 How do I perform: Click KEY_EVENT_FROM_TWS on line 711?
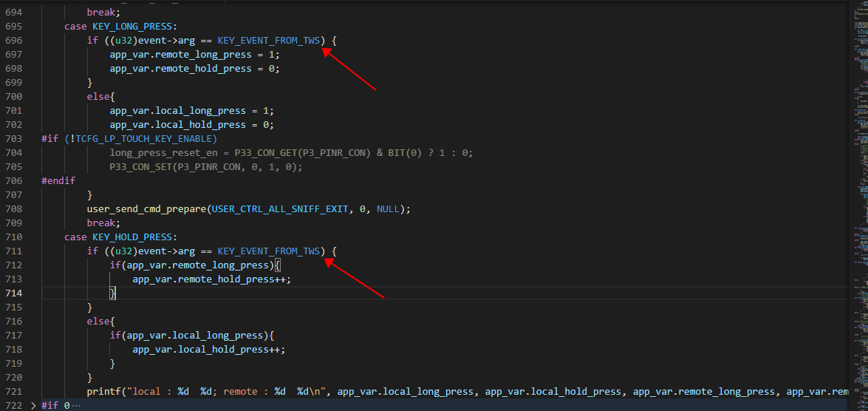pos(268,251)
